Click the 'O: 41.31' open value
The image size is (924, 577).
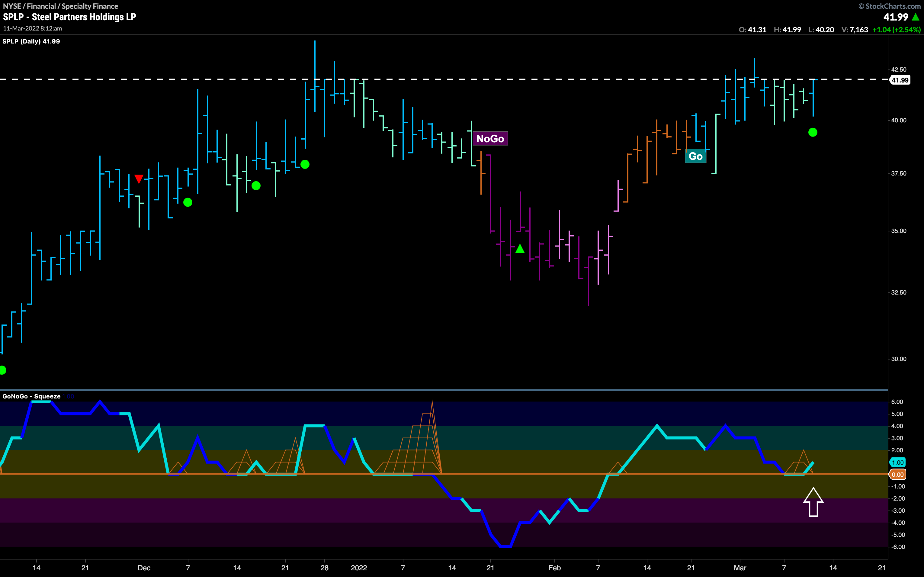pyautogui.click(x=752, y=30)
